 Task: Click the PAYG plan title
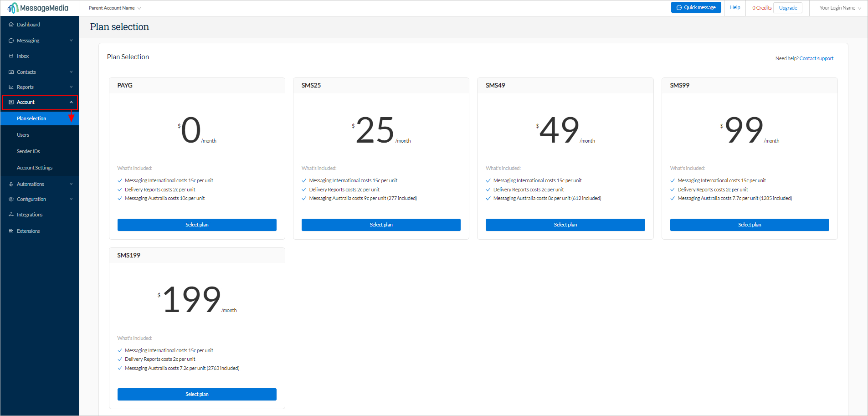(x=125, y=85)
